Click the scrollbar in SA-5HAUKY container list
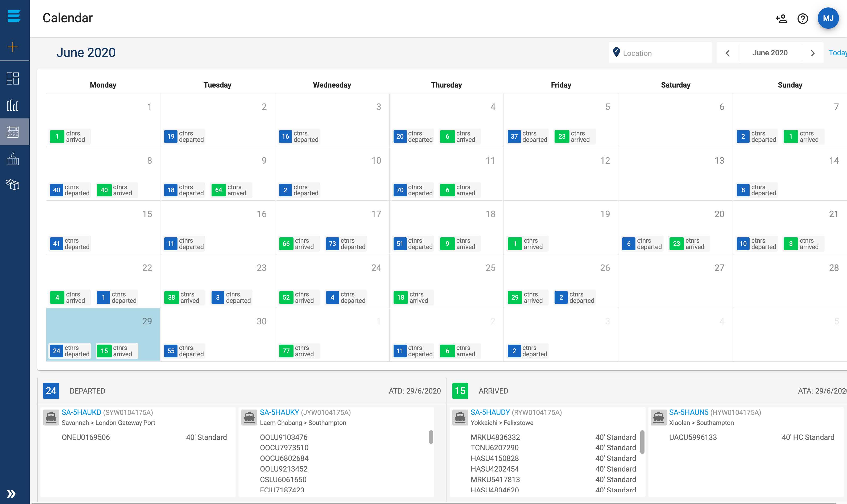The height and width of the screenshot is (504, 847). (x=431, y=437)
